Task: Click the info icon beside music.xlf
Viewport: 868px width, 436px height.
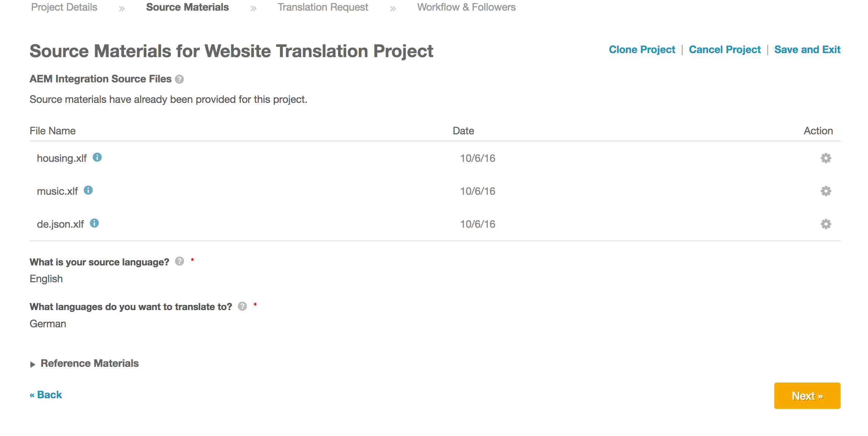Action: [88, 190]
